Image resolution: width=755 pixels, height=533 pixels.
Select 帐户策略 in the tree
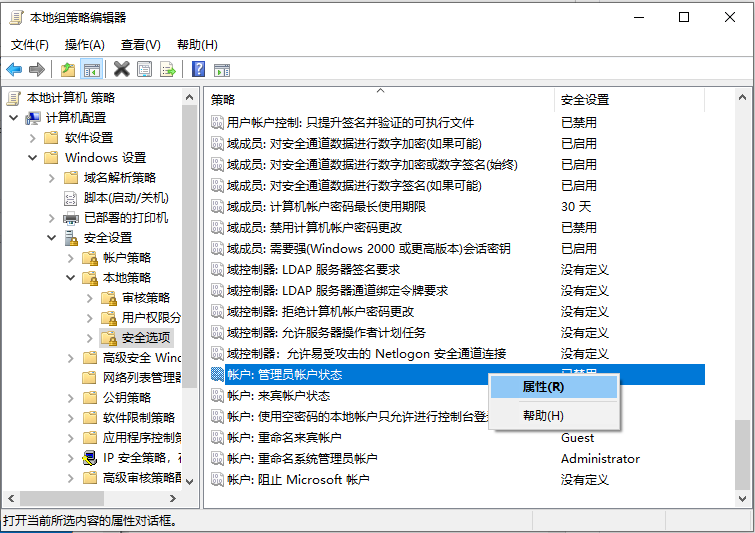pos(127,258)
